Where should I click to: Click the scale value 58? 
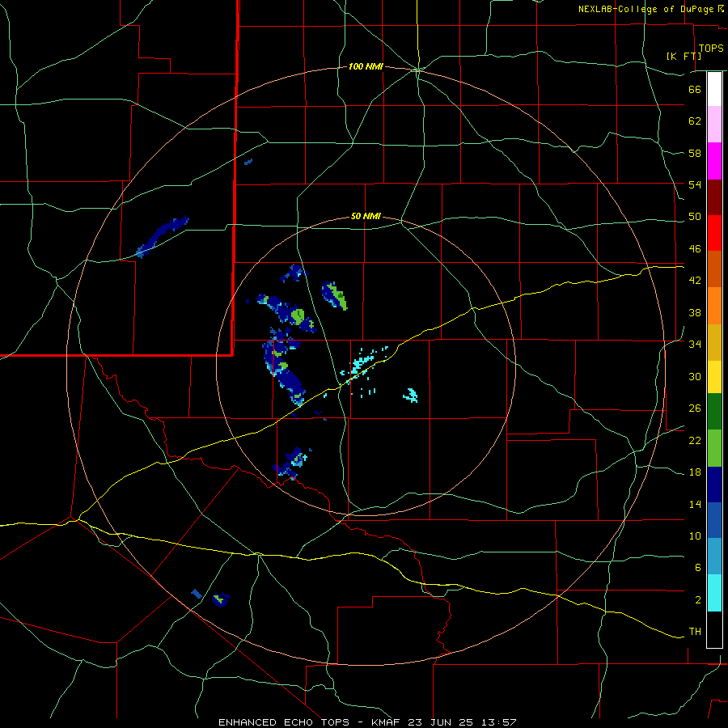coord(695,153)
